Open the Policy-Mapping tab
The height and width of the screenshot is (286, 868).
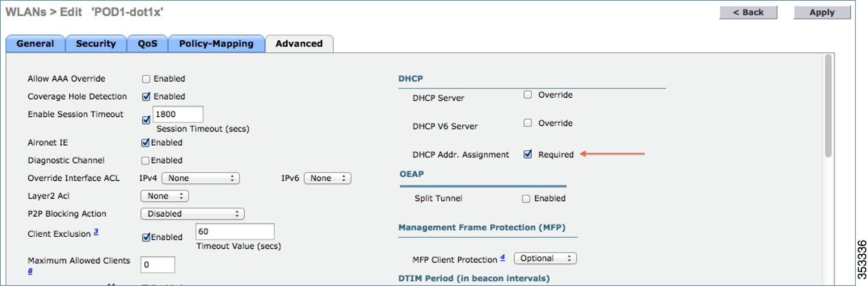click(216, 44)
